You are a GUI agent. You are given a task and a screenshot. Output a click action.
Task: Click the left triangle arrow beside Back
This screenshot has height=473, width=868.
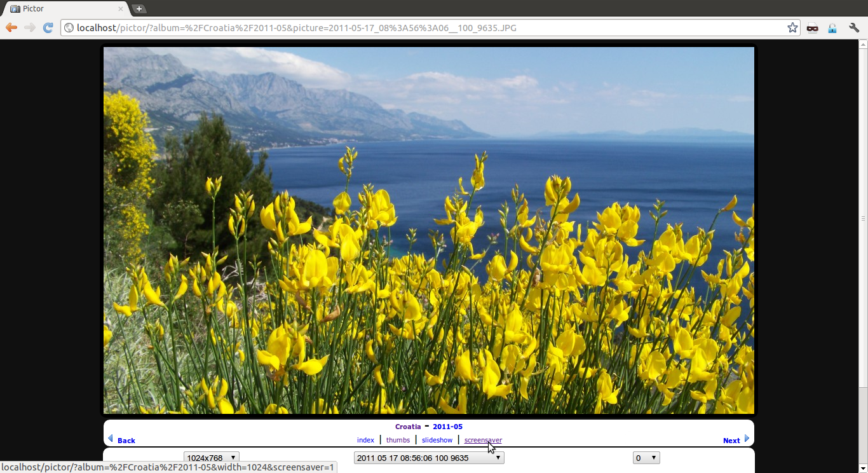[111, 439]
